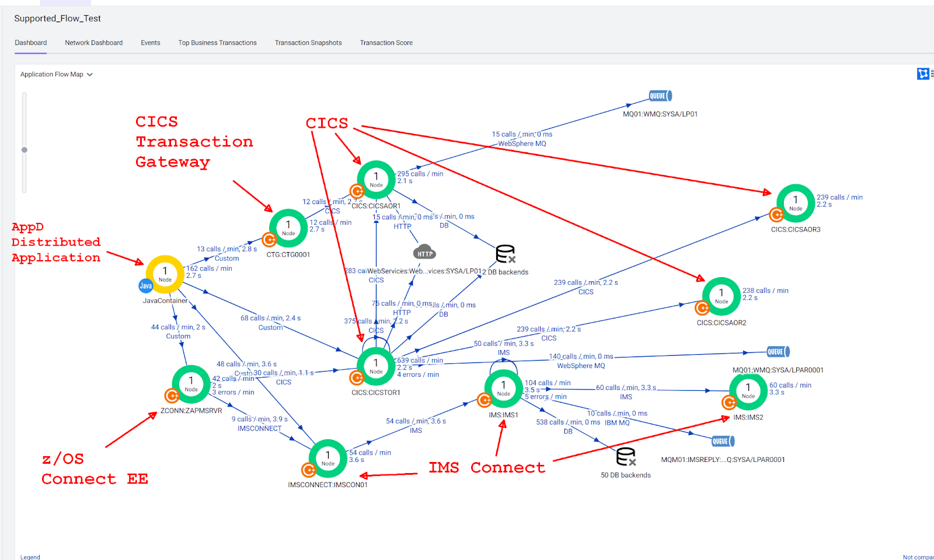
Task: Expand the Application Flow Map dropdown
Action: coord(57,74)
